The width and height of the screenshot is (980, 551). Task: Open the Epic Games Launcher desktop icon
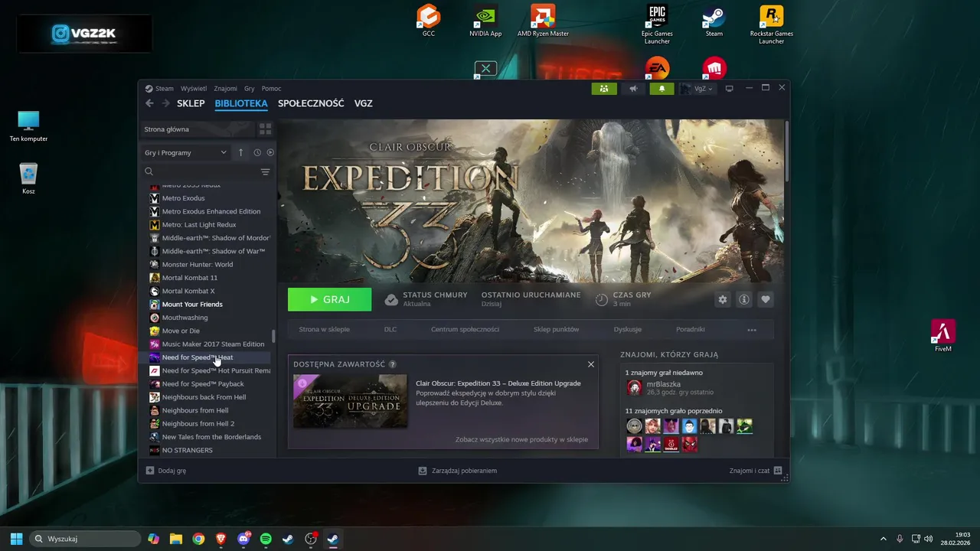click(657, 24)
